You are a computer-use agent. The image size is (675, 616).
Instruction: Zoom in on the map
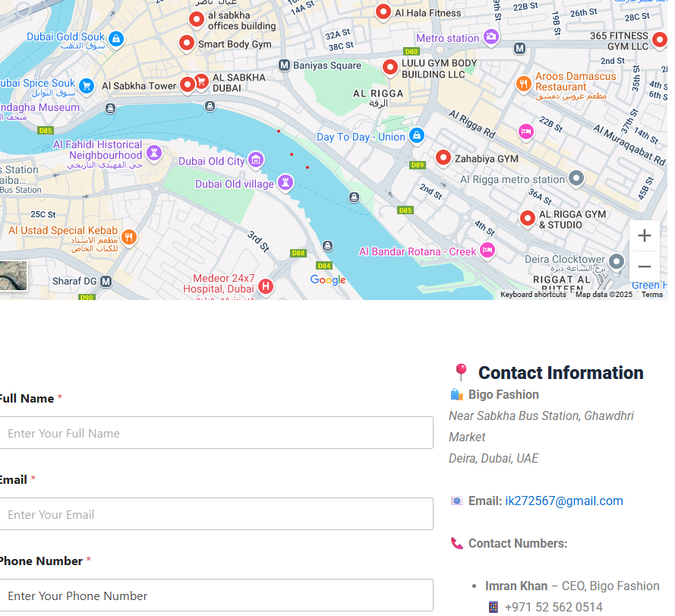tap(645, 235)
